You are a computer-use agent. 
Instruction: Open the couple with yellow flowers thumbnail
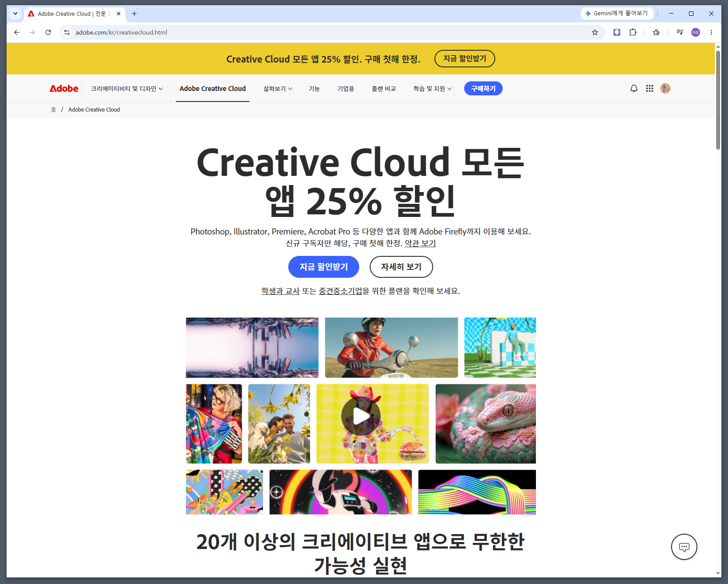(279, 424)
